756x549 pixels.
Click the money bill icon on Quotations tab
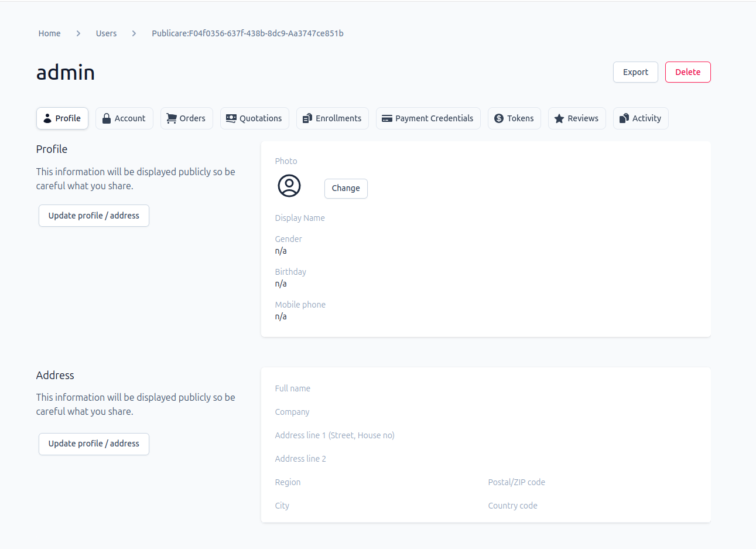coord(231,118)
